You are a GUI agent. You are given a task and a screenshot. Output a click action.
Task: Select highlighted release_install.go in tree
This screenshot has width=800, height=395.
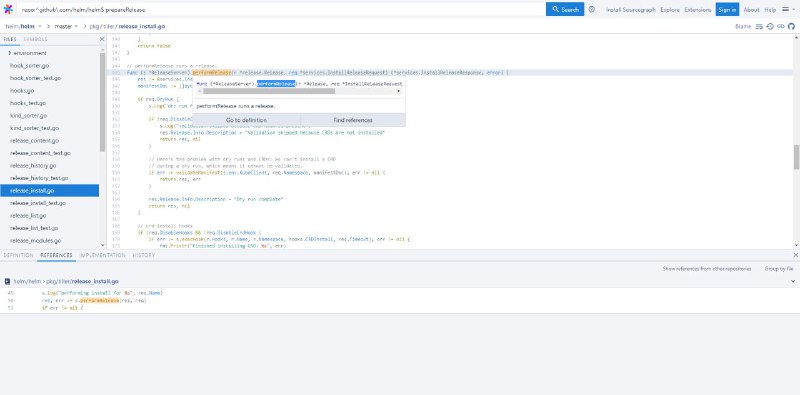(x=49, y=190)
